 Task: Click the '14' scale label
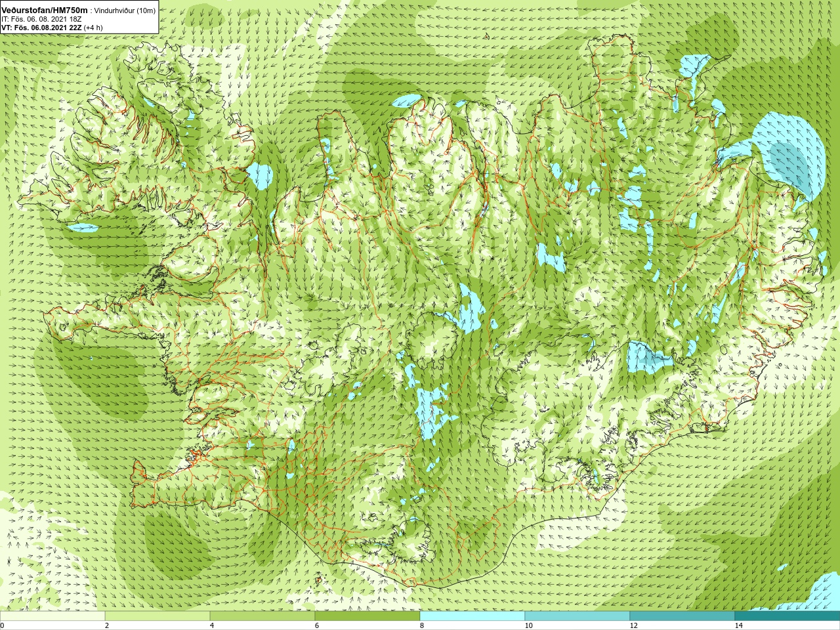[x=738, y=625]
